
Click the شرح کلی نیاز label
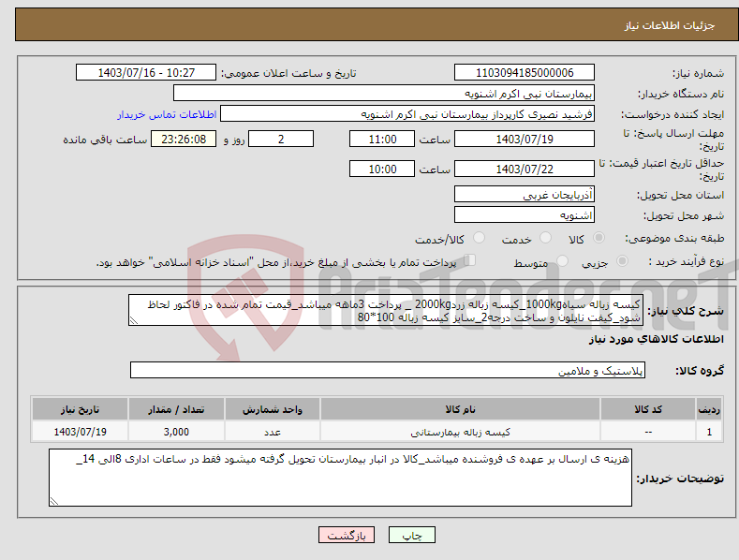686,311
